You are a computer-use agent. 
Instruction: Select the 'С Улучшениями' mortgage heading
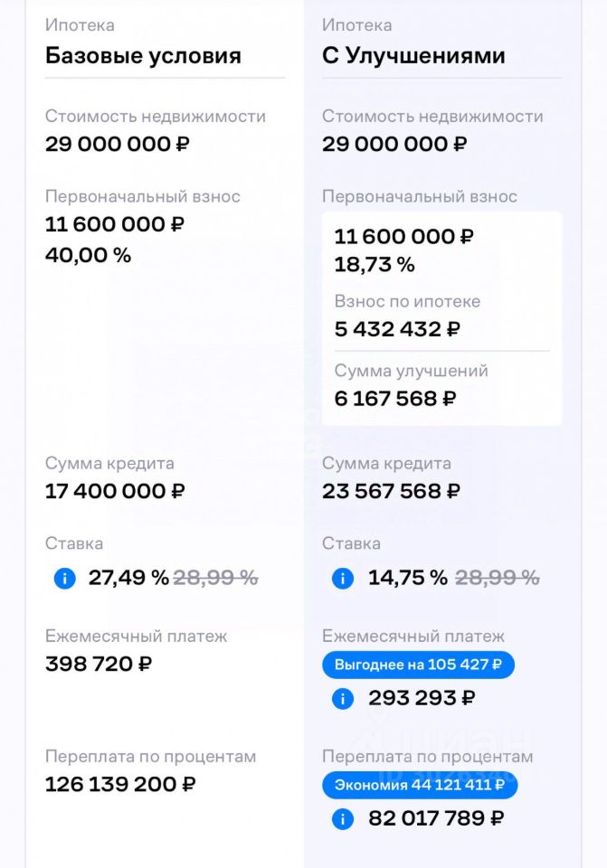(413, 55)
